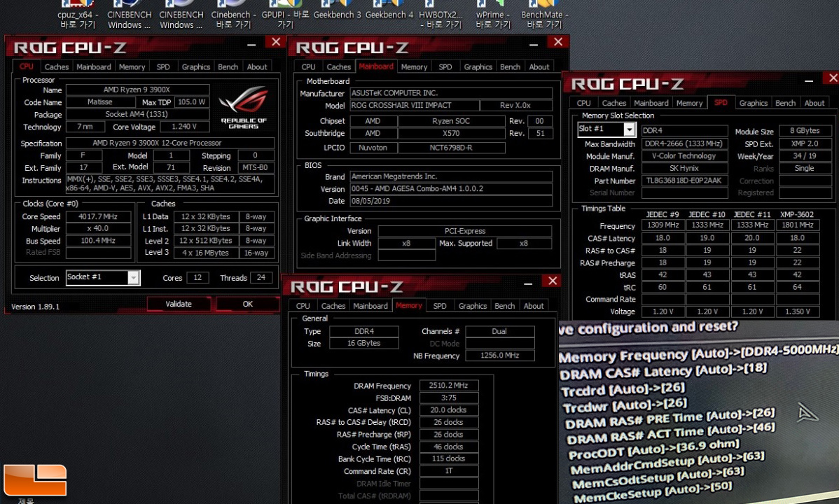Choose Bench tab in the memory Timings window
Image resolution: width=839 pixels, height=504 pixels.
point(504,306)
